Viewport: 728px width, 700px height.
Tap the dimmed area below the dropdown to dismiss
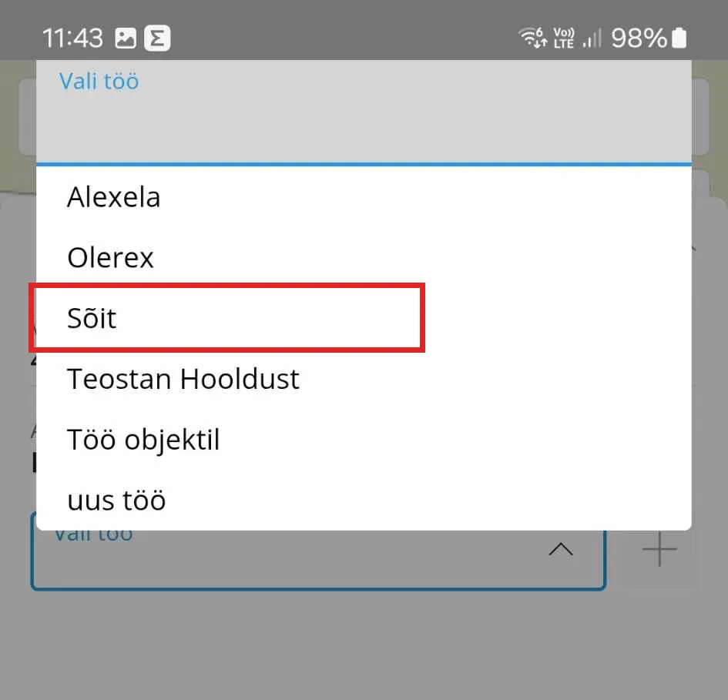[x=364, y=647]
